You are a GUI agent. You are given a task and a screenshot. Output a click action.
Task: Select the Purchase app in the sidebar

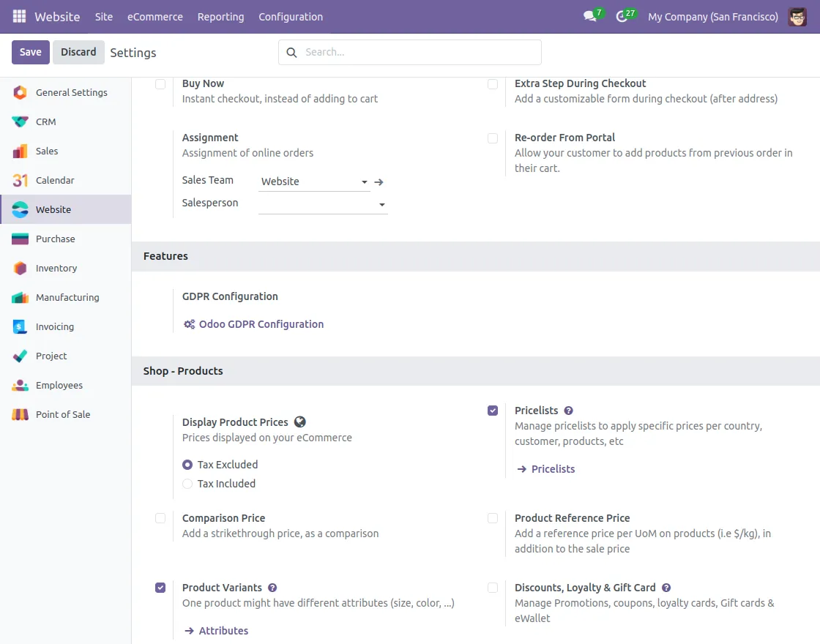pyautogui.click(x=54, y=239)
